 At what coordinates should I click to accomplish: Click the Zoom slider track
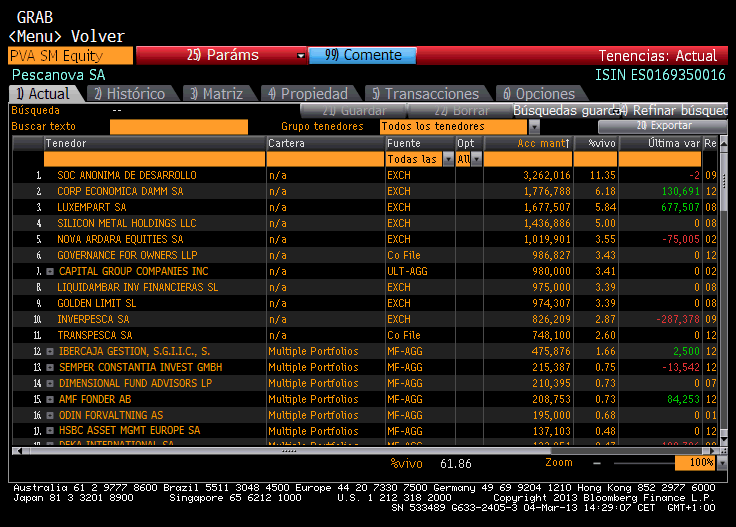[x=644, y=463]
